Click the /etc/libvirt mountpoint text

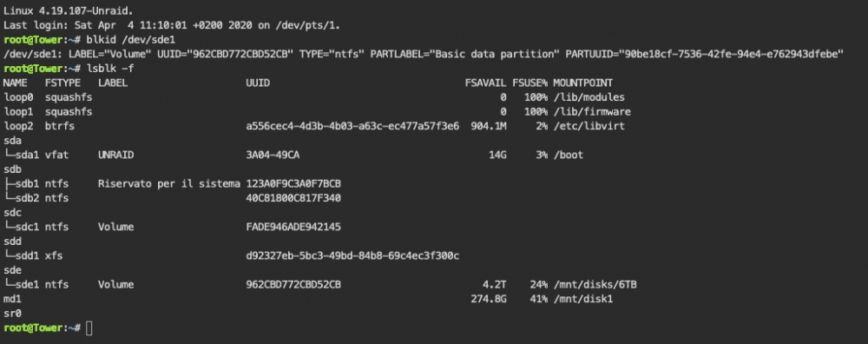pyautogui.click(x=589, y=126)
